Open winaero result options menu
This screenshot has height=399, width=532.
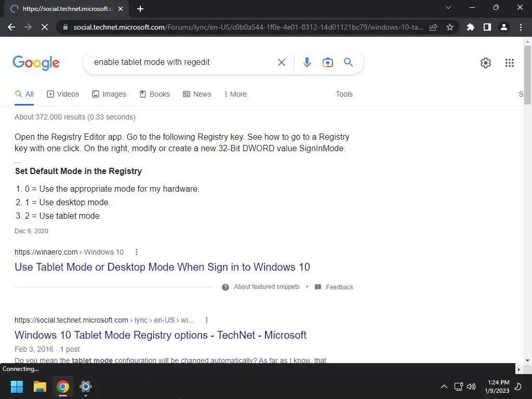click(137, 252)
